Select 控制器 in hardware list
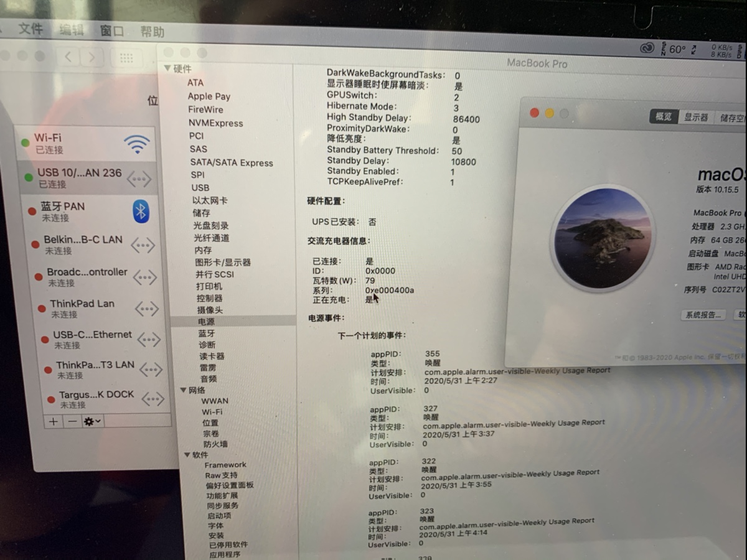 tap(210, 298)
